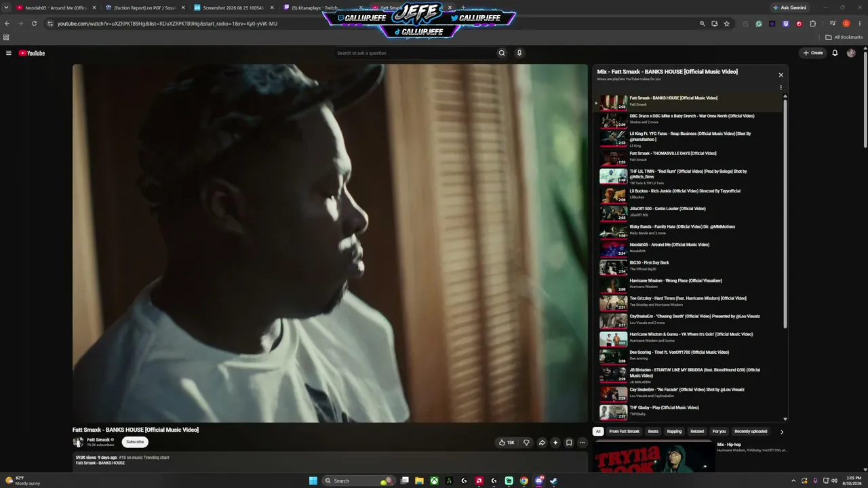
Task: Select the Recently uploaded filter chip
Action: [x=751, y=432]
